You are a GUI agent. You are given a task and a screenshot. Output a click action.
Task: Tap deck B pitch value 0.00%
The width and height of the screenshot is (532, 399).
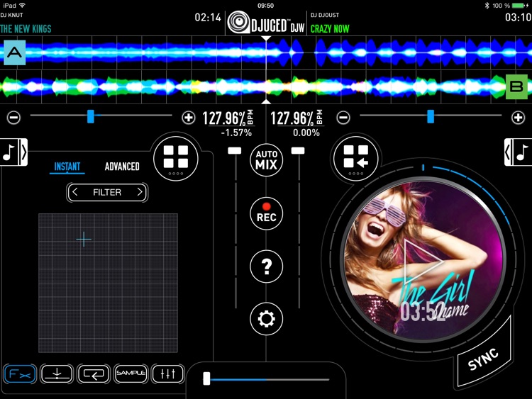[x=306, y=133]
